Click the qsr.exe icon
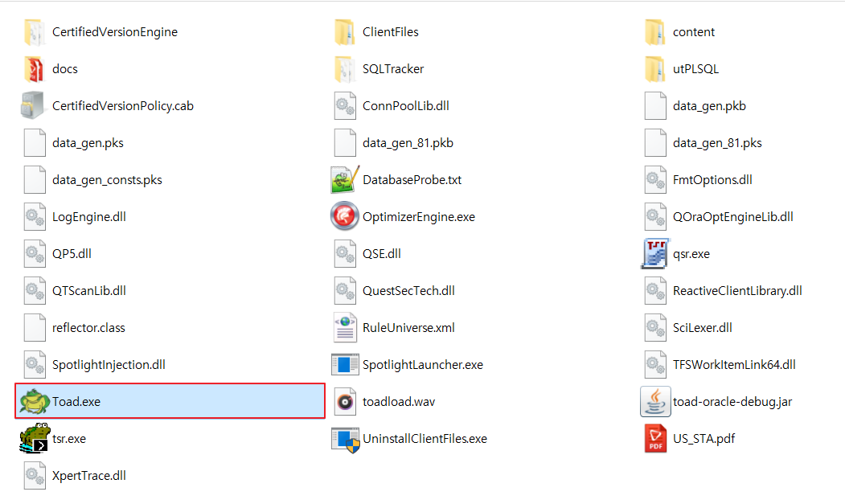The height and width of the screenshot is (504, 845). coord(655,253)
